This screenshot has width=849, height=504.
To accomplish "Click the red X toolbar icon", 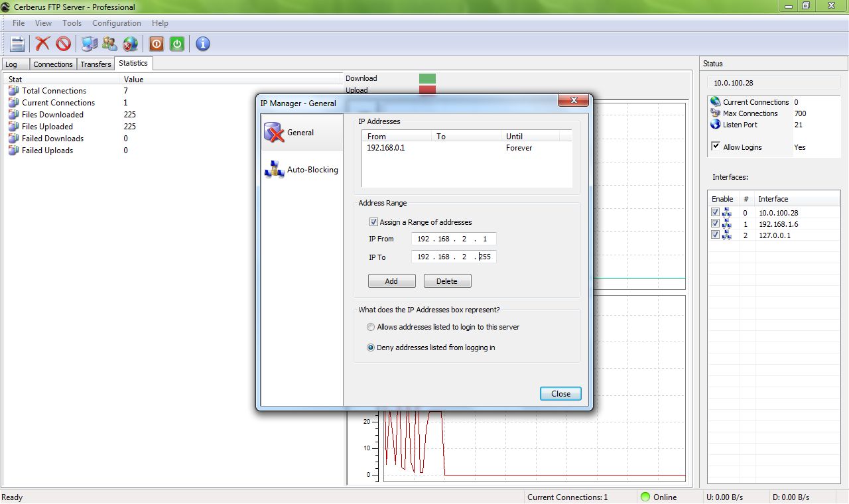I will (x=42, y=44).
